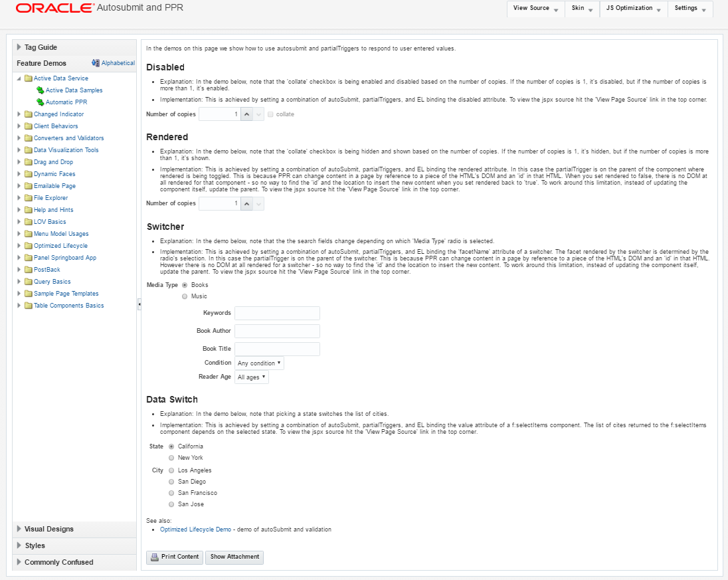Choose San Diego as the city

click(171, 482)
